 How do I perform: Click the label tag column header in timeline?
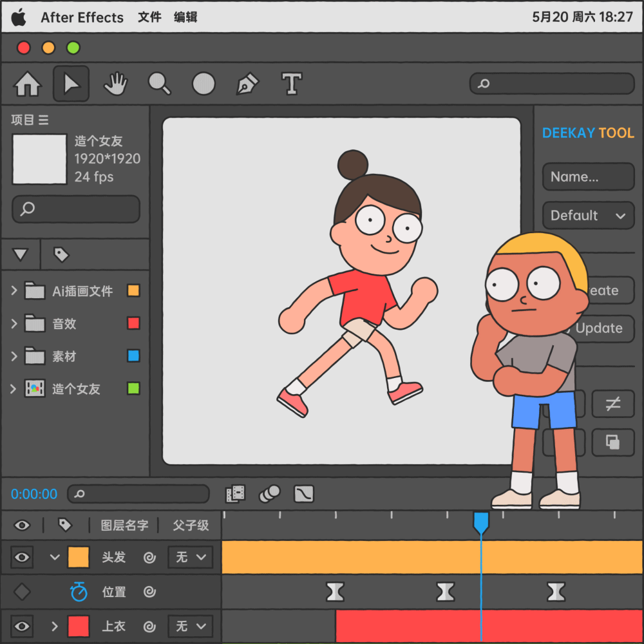coord(65,525)
